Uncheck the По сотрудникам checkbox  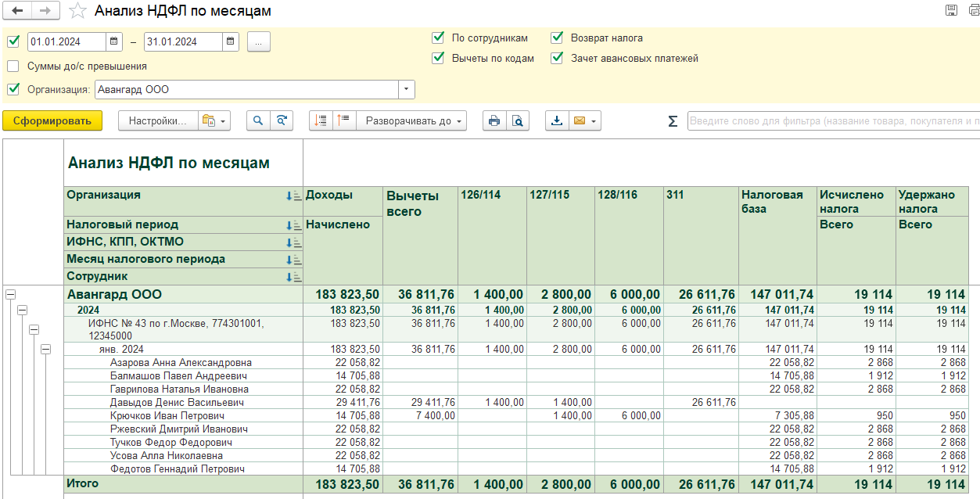(x=438, y=38)
